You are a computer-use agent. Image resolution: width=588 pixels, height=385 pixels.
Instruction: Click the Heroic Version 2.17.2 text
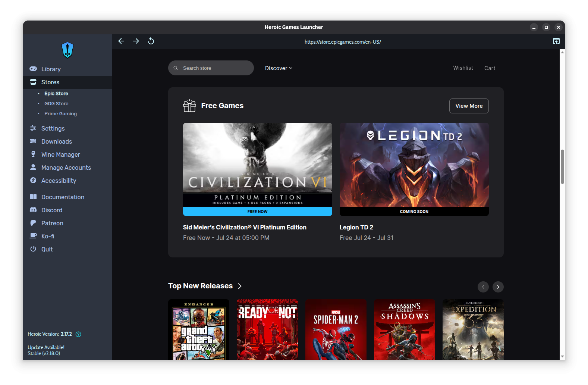click(50, 334)
